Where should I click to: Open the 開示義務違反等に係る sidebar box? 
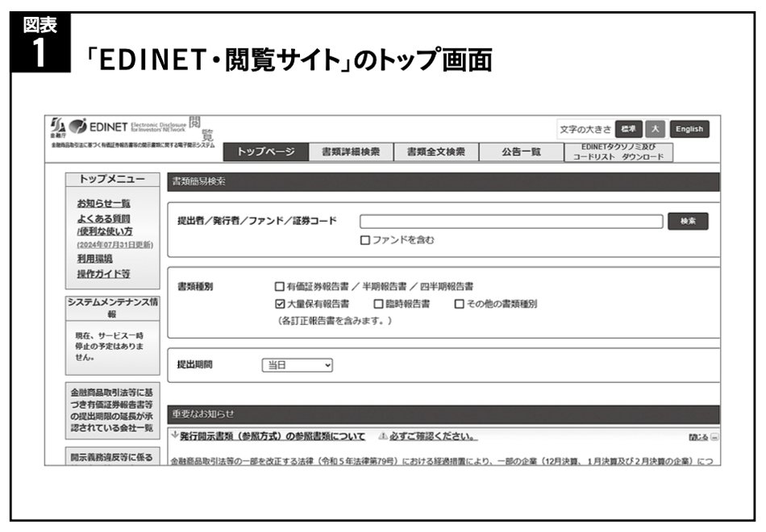[x=112, y=456]
